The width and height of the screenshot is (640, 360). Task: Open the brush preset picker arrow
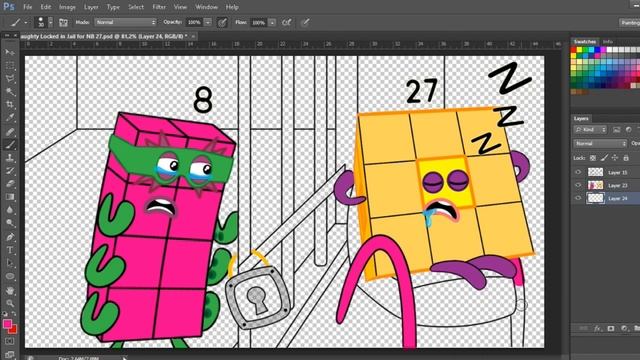coord(51,22)
